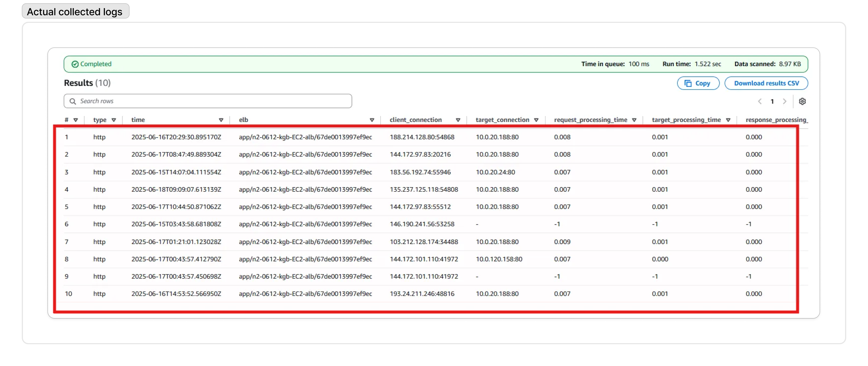Click the response_processing_ column header

[x=777, y=120]
